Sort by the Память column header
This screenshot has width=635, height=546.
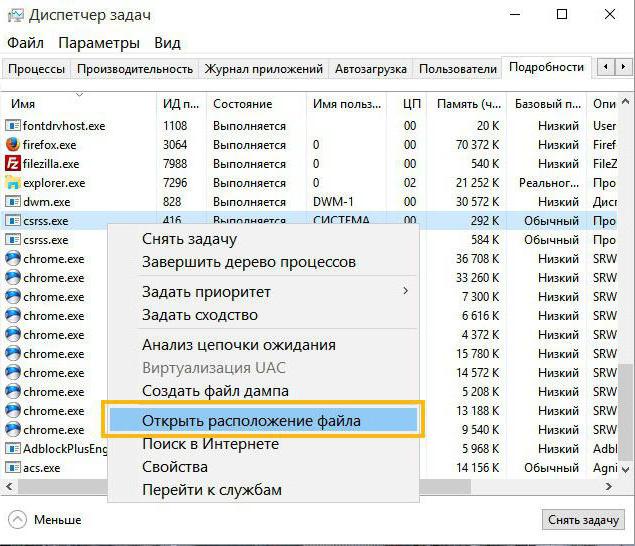[469, 104]
